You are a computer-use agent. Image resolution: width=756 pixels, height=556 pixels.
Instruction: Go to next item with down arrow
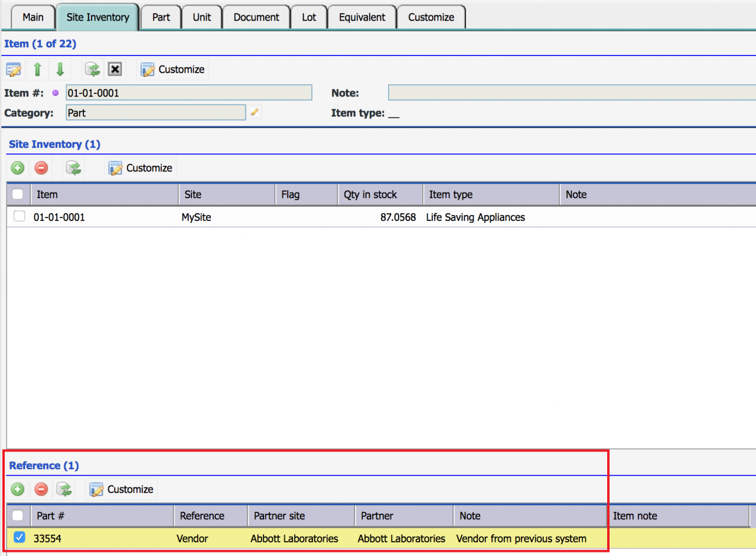[60, 69]
